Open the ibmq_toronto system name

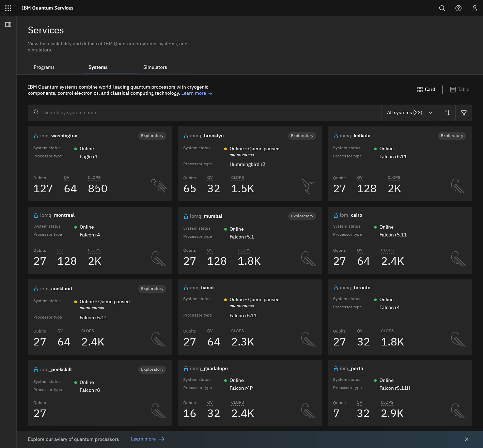(x=355, y=288)
